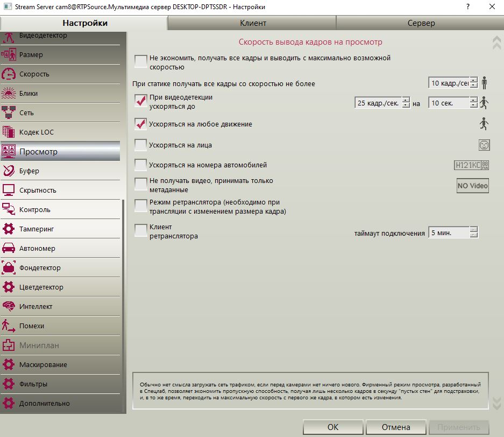
Task: Click the face icon for face acceleration
Action: coord(484,145)
